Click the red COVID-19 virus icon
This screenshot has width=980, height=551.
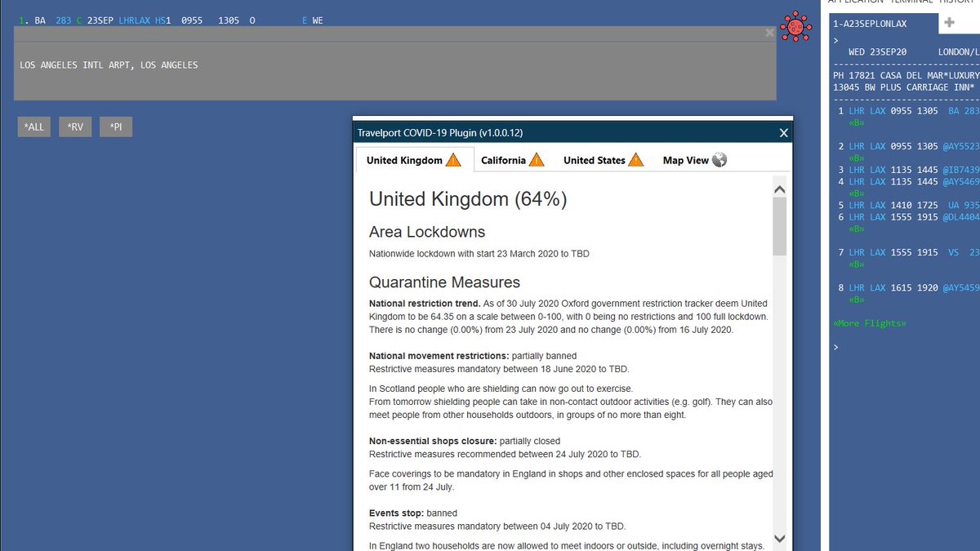click(795, 26)
